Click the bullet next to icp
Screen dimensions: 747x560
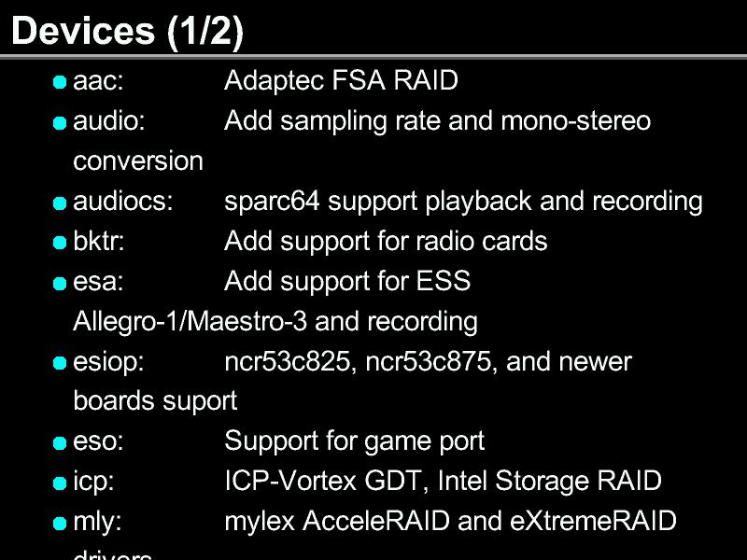coord(60,483)
